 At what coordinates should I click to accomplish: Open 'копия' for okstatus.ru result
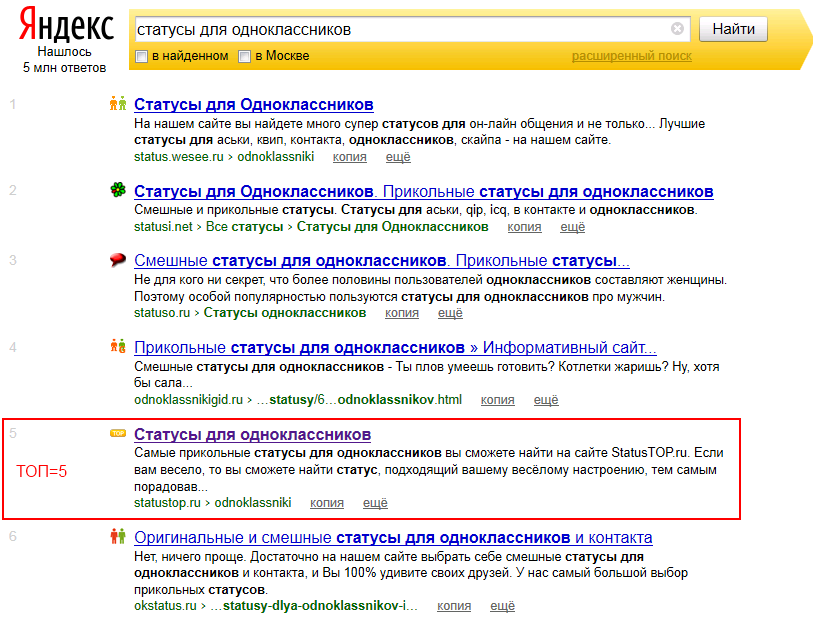(x=454, y=606)
